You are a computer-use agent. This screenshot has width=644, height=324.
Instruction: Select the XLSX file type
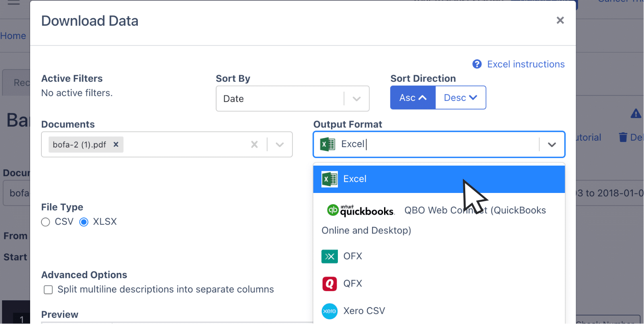click(84, 221)
